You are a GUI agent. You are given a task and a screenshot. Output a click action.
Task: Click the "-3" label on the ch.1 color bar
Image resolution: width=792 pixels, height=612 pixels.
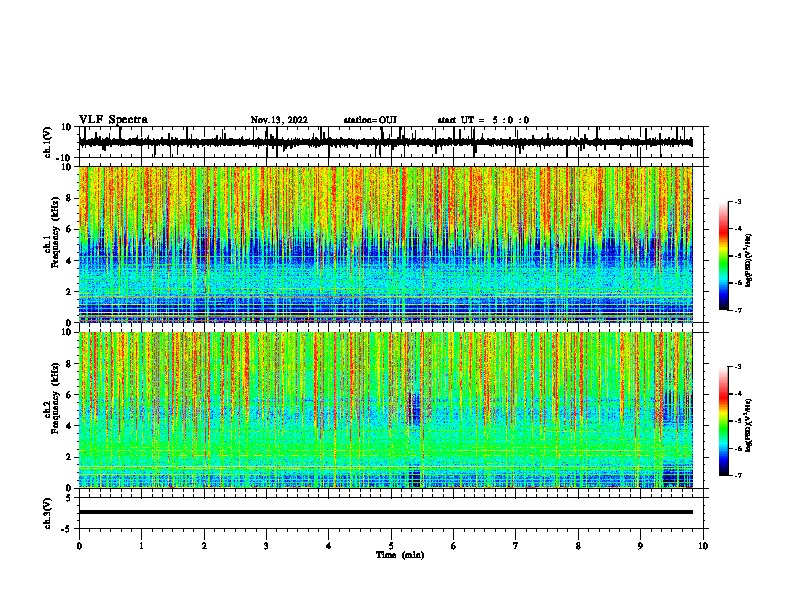pos(737,202)
